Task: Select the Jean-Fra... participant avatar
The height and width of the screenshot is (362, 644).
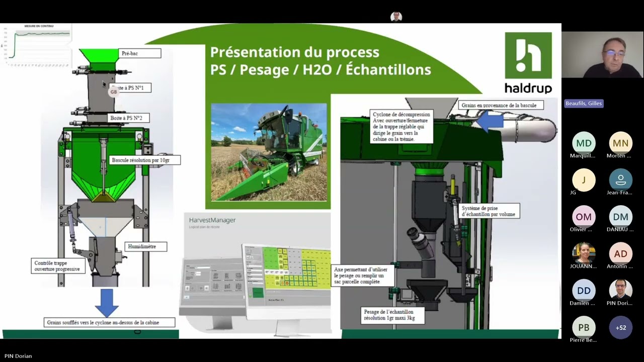Action: 620,180
